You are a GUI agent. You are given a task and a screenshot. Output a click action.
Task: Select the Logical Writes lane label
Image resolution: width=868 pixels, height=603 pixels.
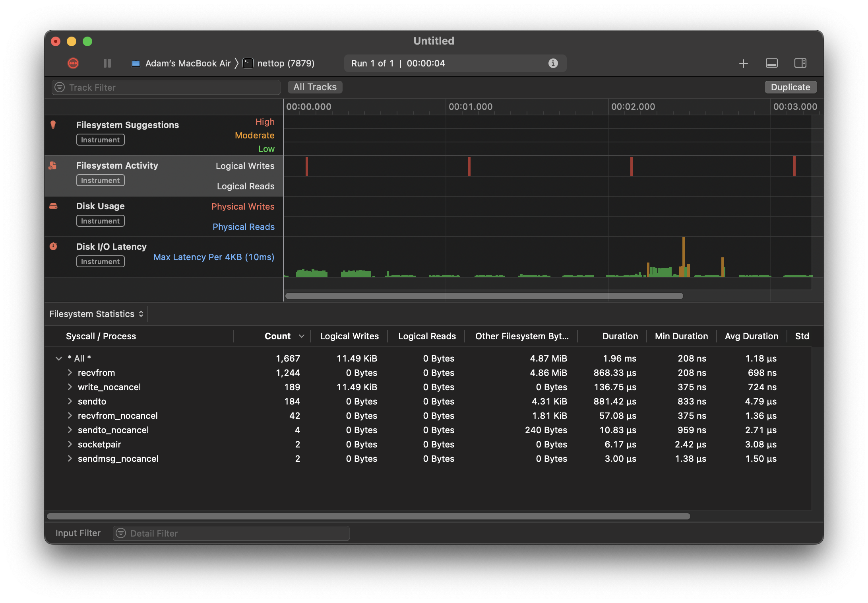245,166
